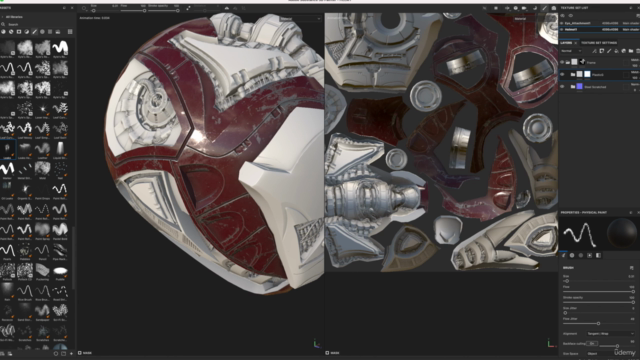This screenshot has height=360, width=640.
Task: Select the Eye_Attachment texture set row
Action: tap(599, 23)
